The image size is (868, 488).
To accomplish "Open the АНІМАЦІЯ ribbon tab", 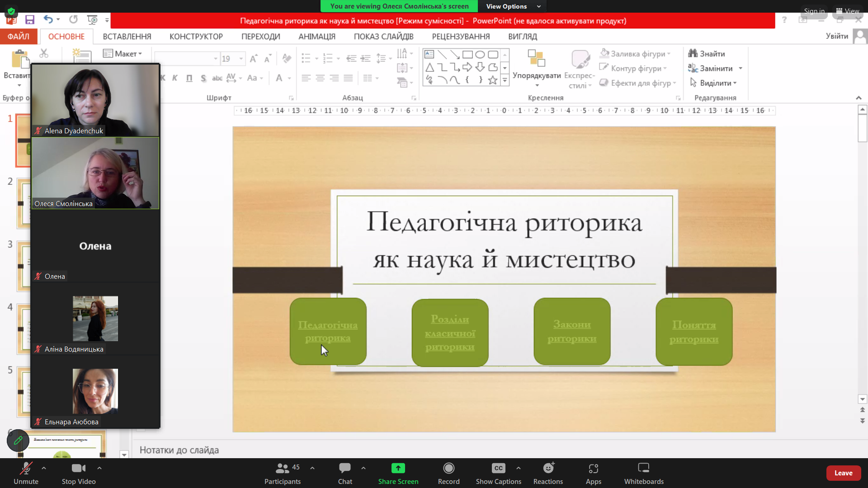I will 316,37.
